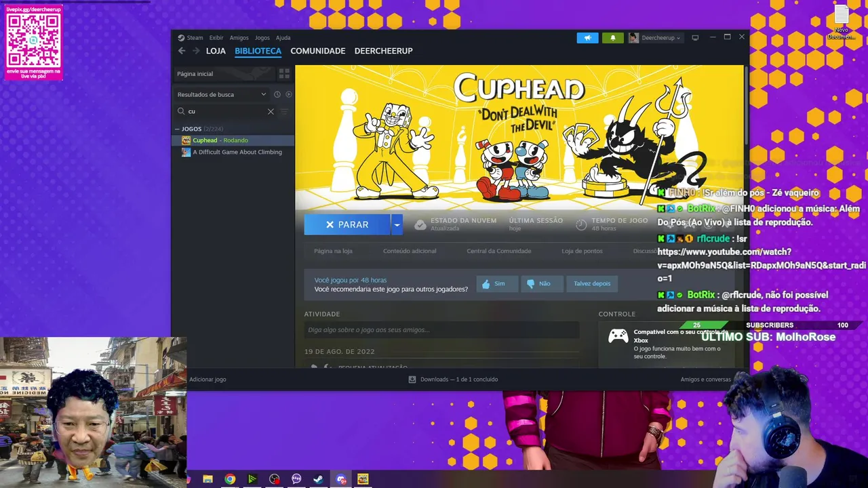This screenshot has height=488, width=868.
Task: Open Discord in the taskbar
Action: tap(340, 479)
